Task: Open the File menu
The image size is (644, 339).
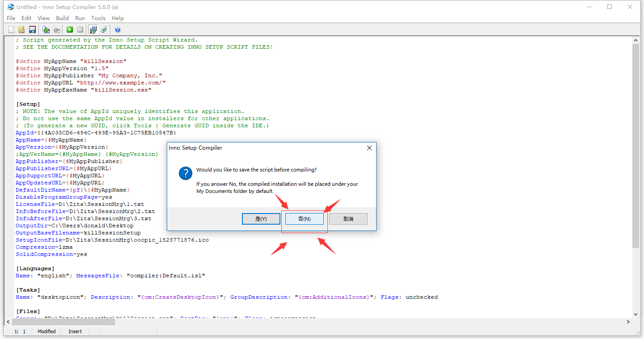Action: [x=11, y=18]
